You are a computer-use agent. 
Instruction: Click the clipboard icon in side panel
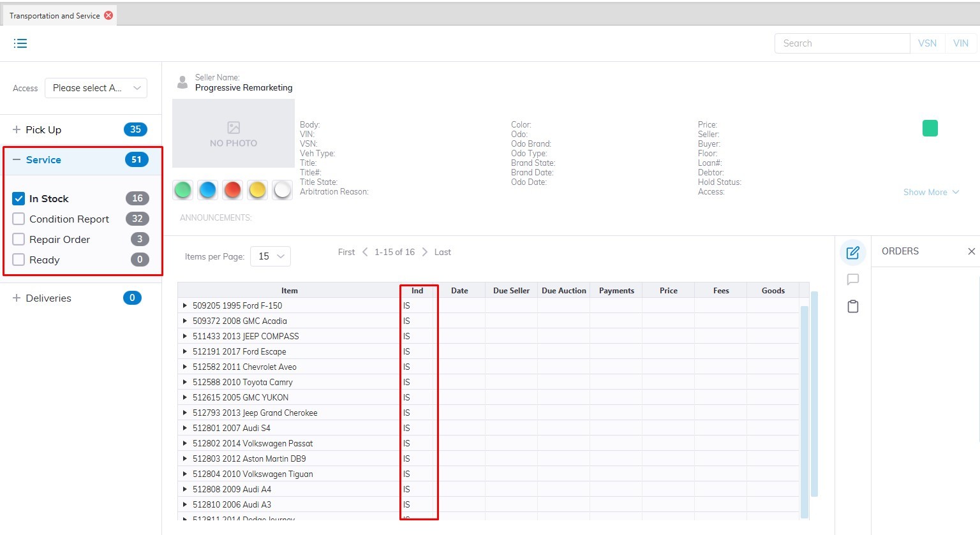tap(852, 307)
